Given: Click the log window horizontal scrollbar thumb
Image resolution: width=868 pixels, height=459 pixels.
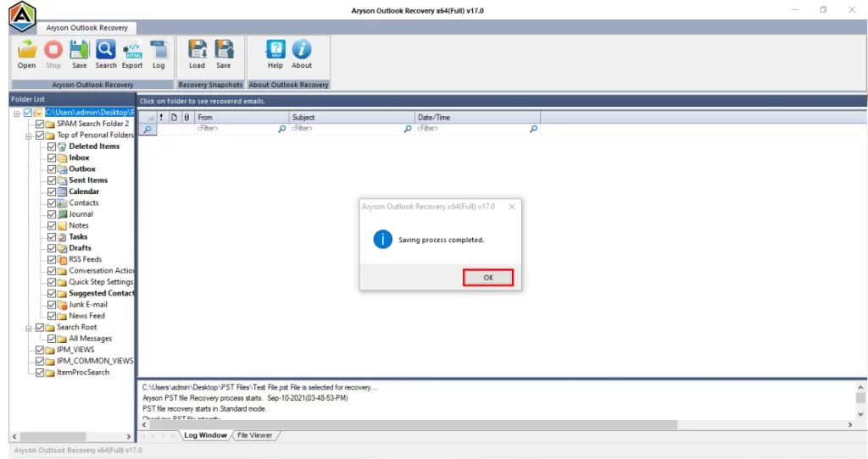Looking at the screenshot, I should pyautogui.click(x=414, y=425).
